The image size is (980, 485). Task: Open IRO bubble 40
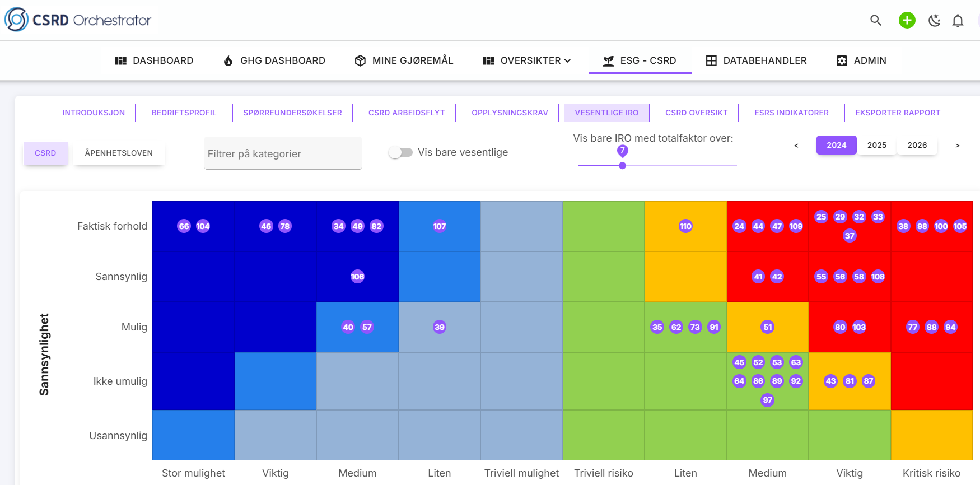(348, 327)
